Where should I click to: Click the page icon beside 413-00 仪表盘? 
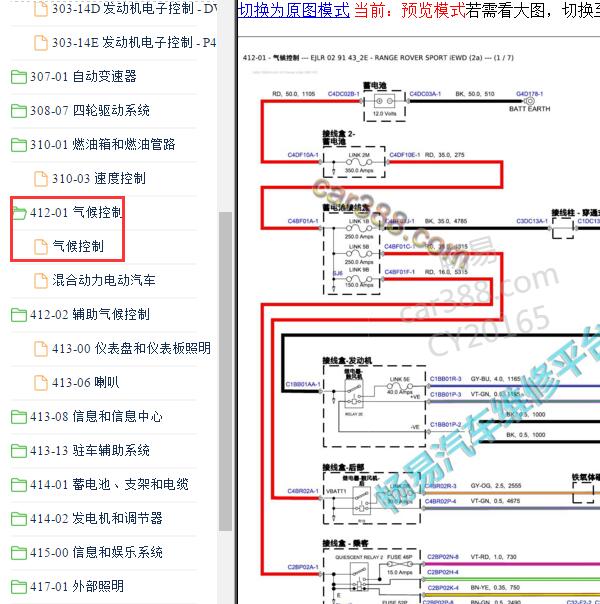41,349
